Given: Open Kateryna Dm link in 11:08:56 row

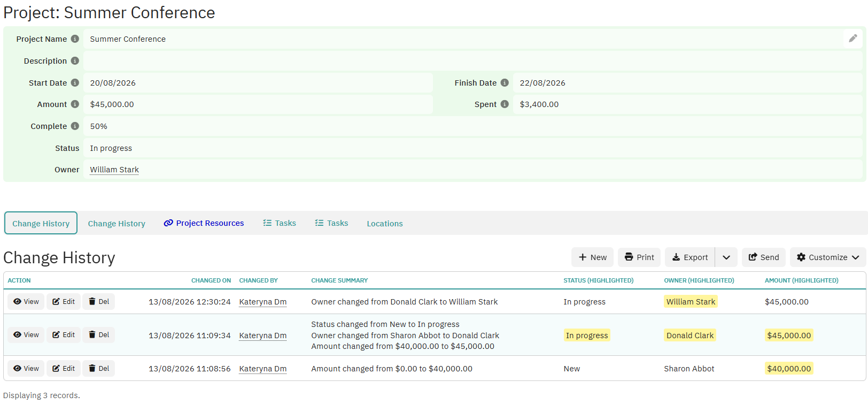Looking at the screenshot, I should click(x=263, y=369).
